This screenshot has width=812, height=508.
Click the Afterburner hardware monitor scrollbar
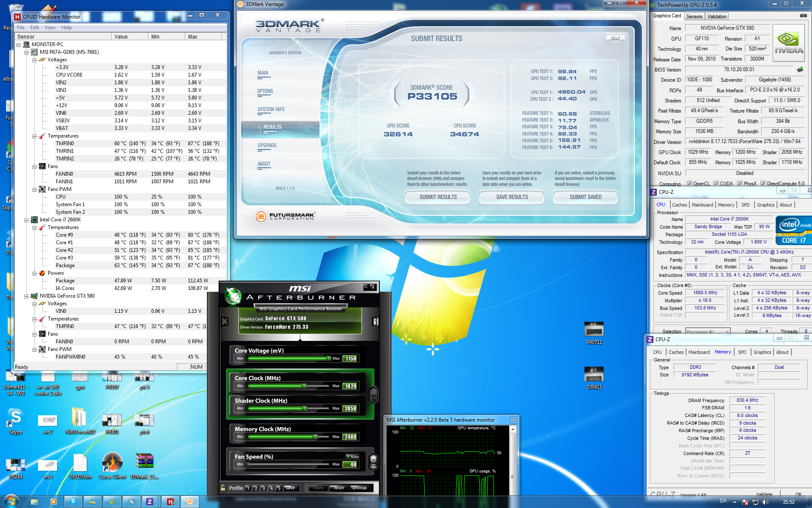click(513, 461)
